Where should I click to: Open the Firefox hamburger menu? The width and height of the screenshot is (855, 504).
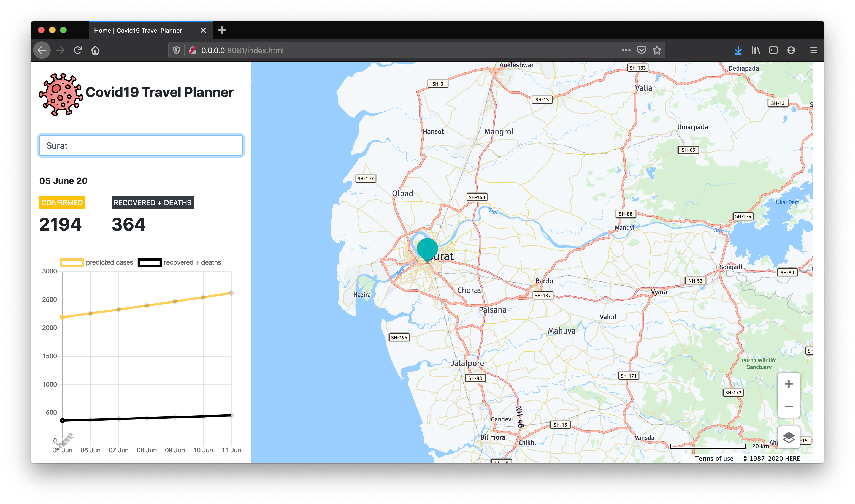click(813, 50)
